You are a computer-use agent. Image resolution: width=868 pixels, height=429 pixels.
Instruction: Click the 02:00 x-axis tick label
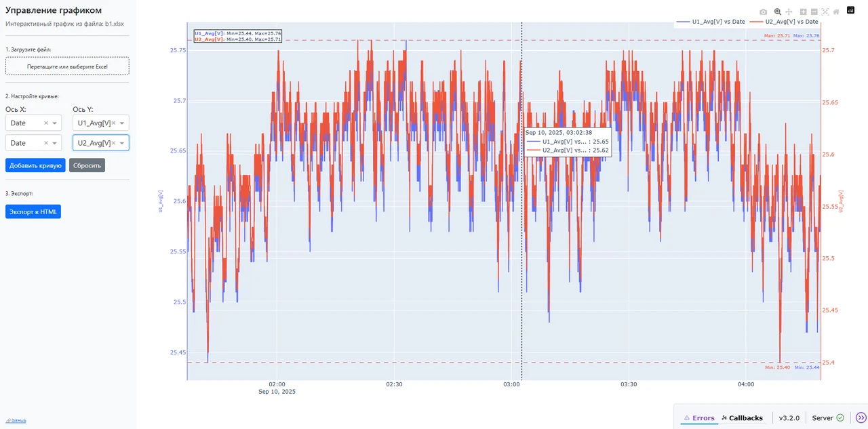(x=277, y=384)
